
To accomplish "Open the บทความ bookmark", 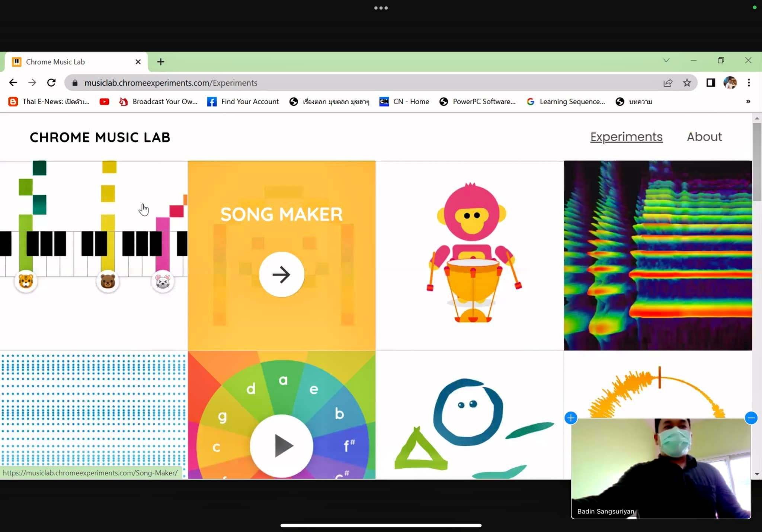I will tap(634, 102).
